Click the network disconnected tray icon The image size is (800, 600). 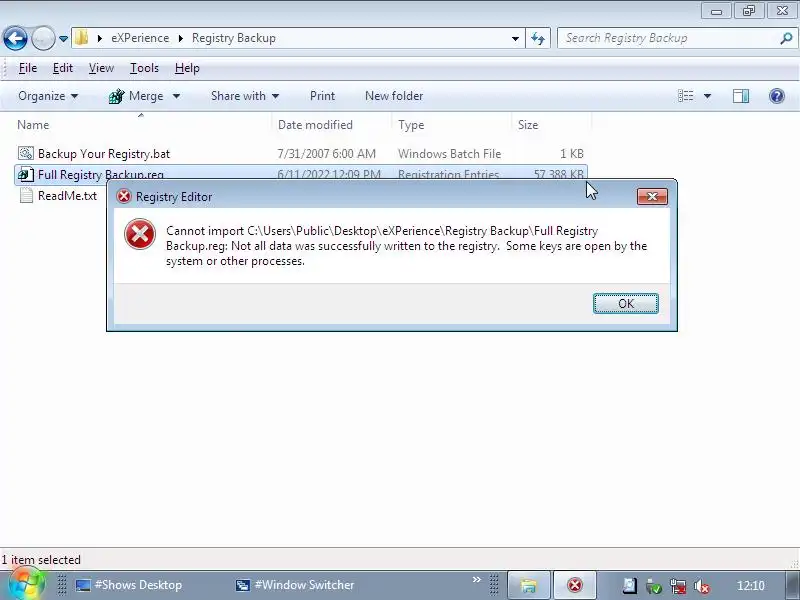click(678, 586)
